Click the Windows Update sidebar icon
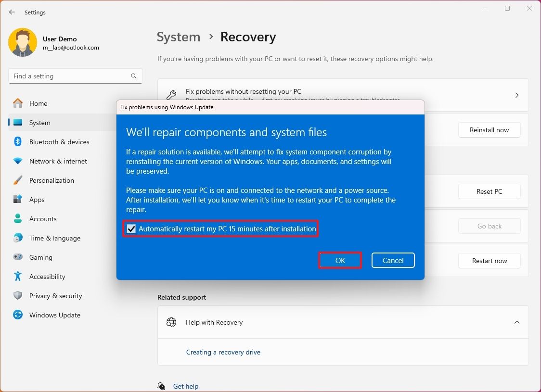The width and height of the screenshot is (541, 392). coord(18,315)
